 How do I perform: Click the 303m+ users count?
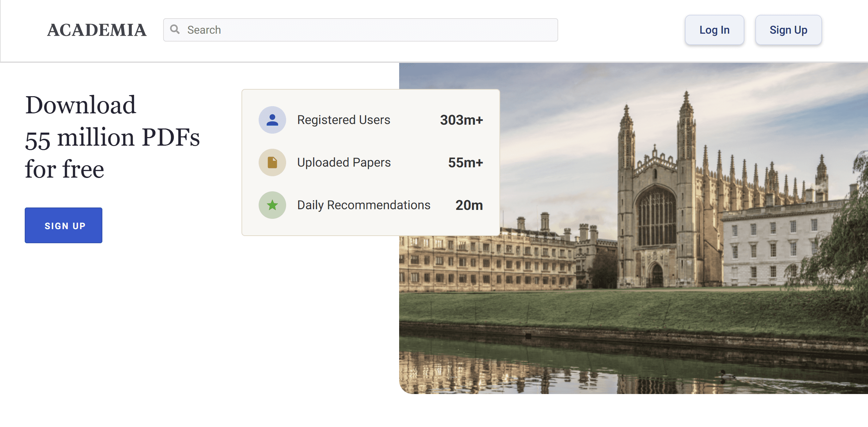pos(461,120)
